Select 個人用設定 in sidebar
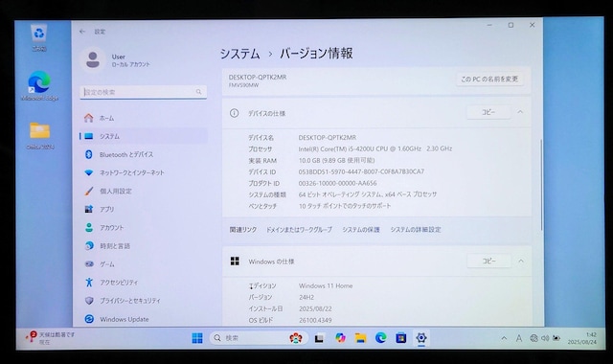Screen dimensions: 613x364 tap(143, 191)
